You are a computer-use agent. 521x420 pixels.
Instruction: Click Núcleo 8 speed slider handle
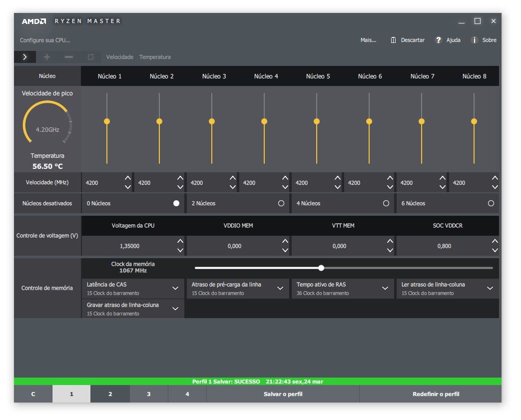(474, 121)
